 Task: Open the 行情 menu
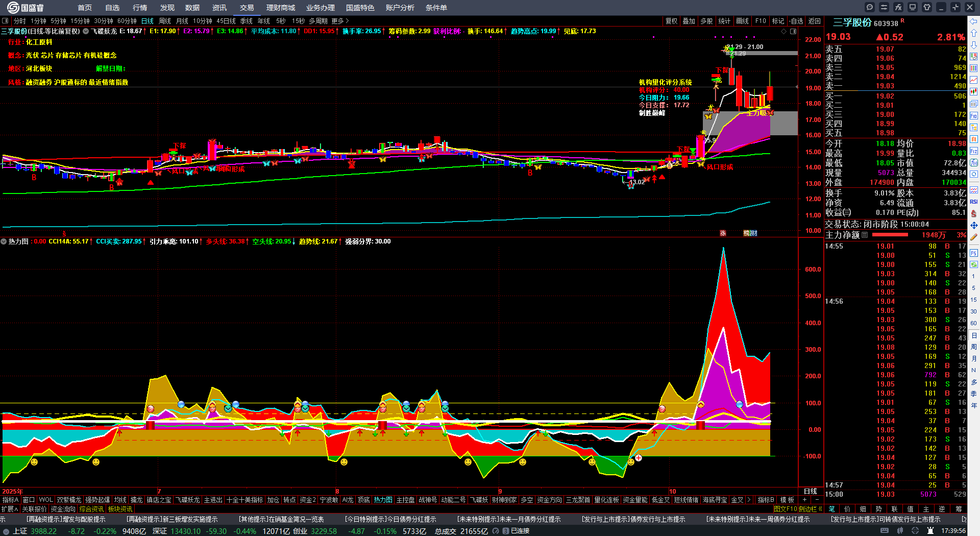139,8
